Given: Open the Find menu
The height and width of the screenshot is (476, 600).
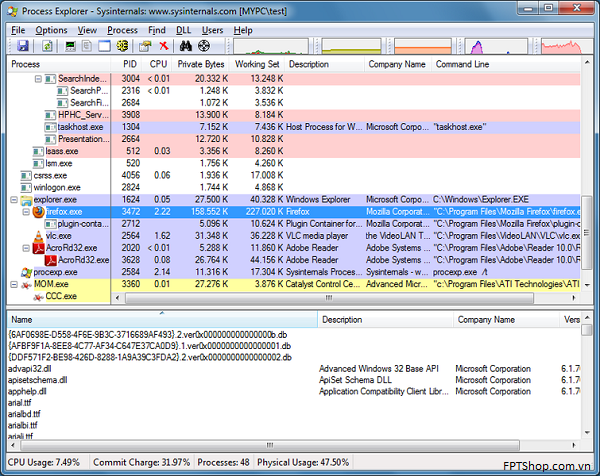Looking at the screenshot, I should click(157, 30).
